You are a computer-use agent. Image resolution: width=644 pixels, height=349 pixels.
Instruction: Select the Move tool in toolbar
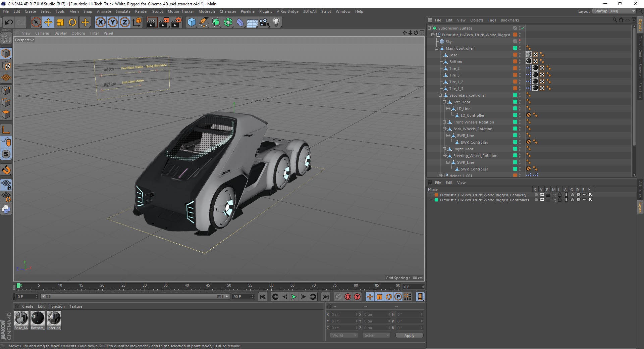tap(48, 22)
